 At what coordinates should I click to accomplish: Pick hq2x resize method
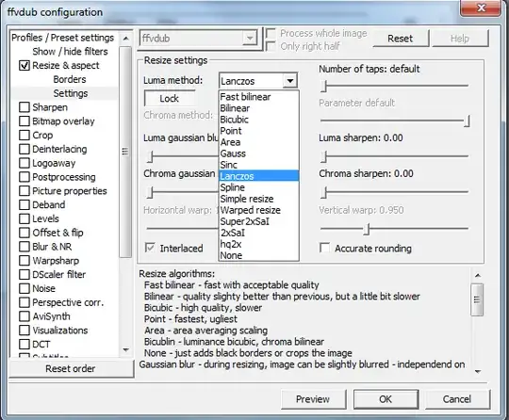258,244
